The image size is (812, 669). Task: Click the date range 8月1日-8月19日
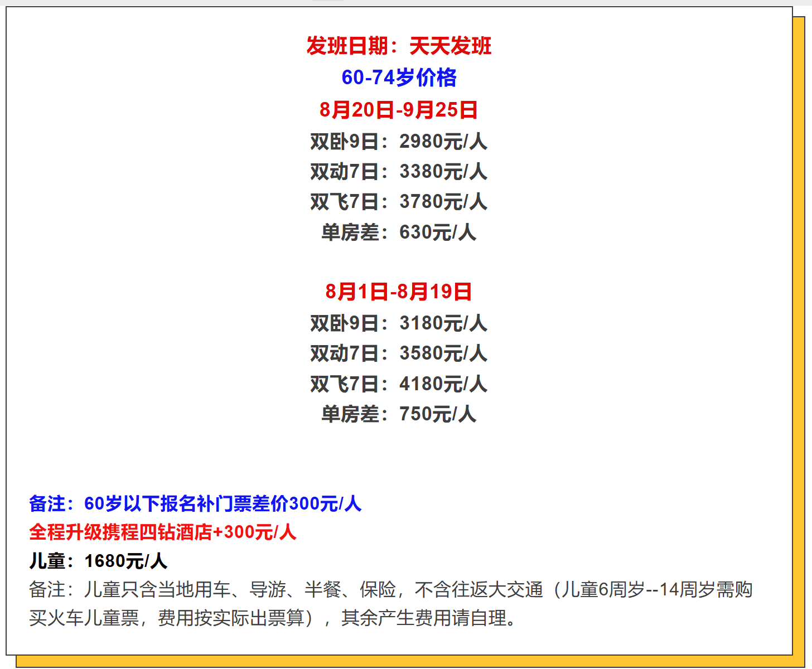coord(399,292)
